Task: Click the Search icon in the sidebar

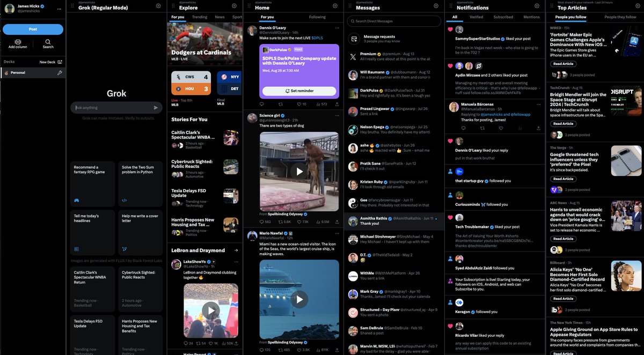Action: pyautogui.click(x=48, y=42)
